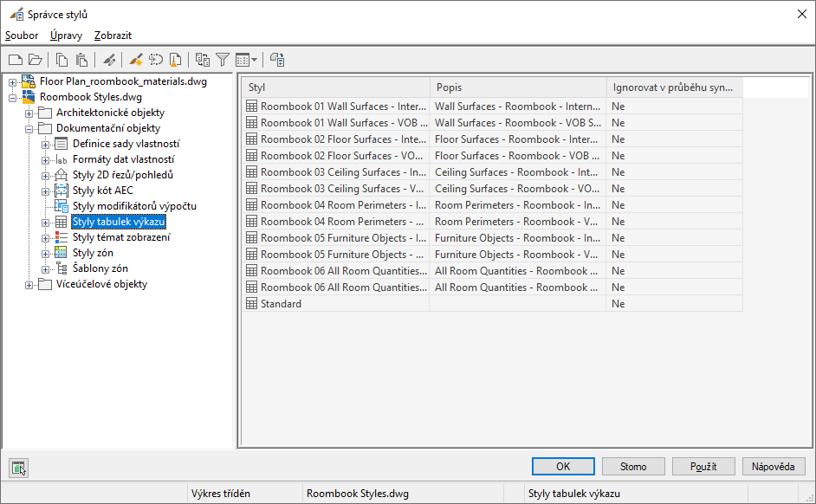Expand the Definice sady vlastností node

[x=45, y=145]
